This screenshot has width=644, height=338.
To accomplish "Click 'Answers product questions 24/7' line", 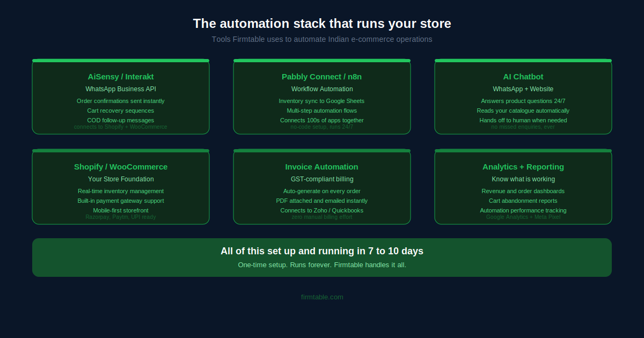I will [x=523, y=101].
